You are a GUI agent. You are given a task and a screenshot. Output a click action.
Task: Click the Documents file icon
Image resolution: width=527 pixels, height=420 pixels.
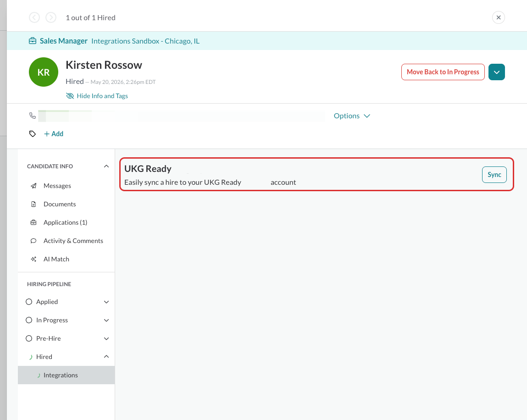click(33, 204)
